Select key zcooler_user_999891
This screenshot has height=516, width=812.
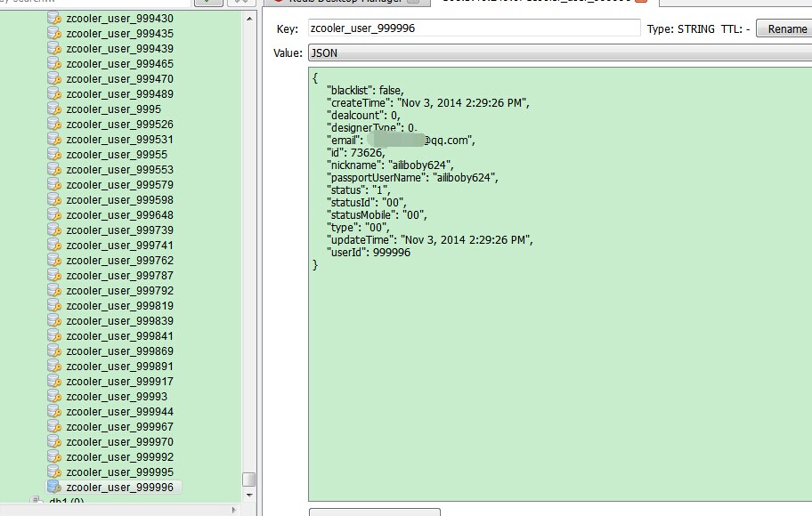(x=119, y=366)
